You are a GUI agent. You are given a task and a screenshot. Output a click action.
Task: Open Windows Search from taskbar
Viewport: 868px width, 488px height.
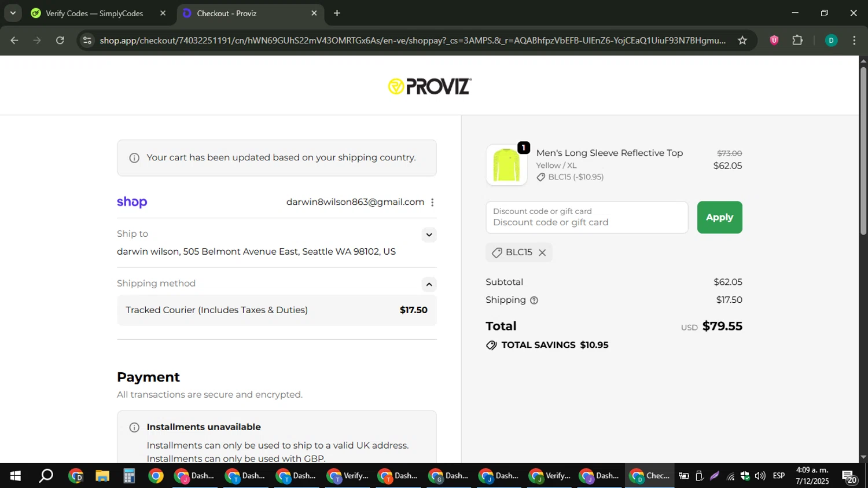46,476
